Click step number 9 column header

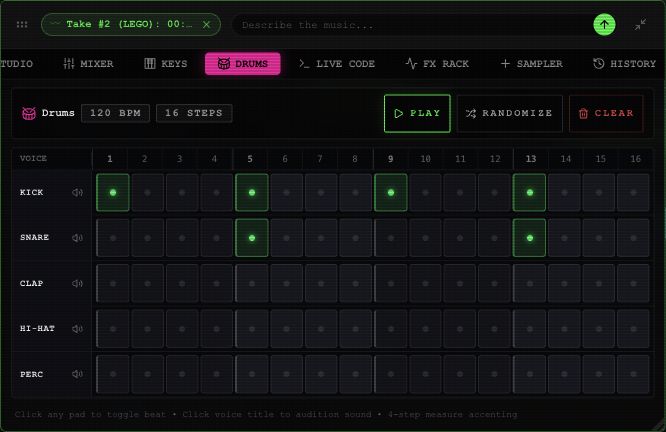tap(391, 159)
